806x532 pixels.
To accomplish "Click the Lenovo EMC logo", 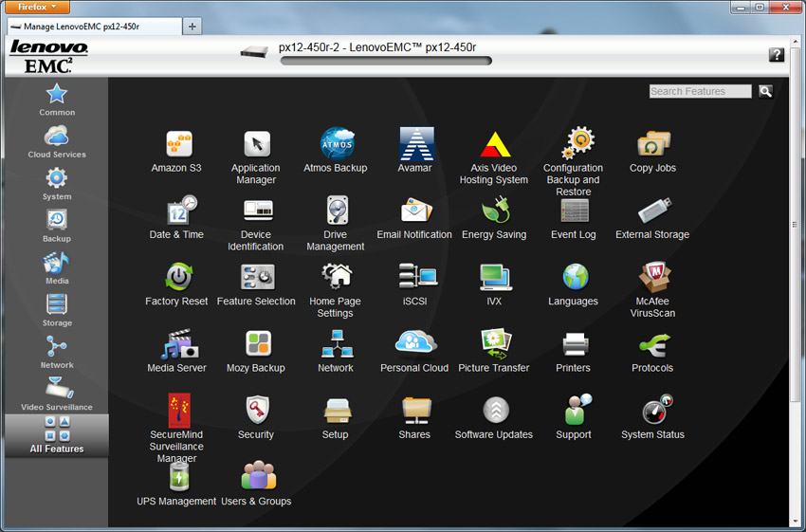I will coord(48,56).
